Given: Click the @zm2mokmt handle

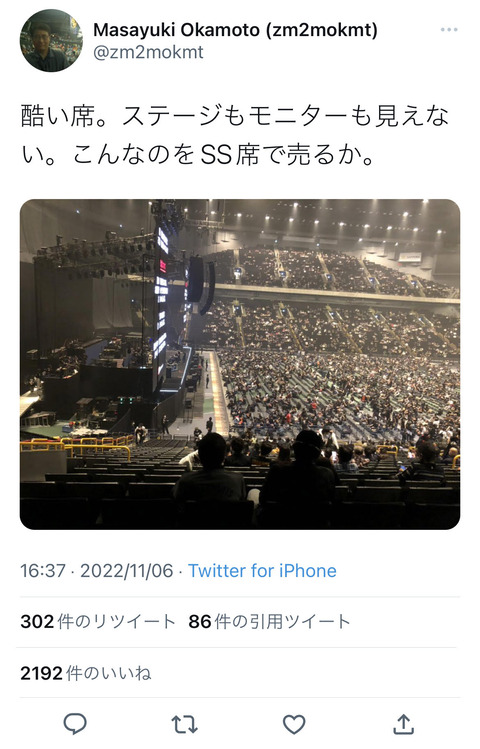Looking at the screenshot, I should click(x=148, y=52).
